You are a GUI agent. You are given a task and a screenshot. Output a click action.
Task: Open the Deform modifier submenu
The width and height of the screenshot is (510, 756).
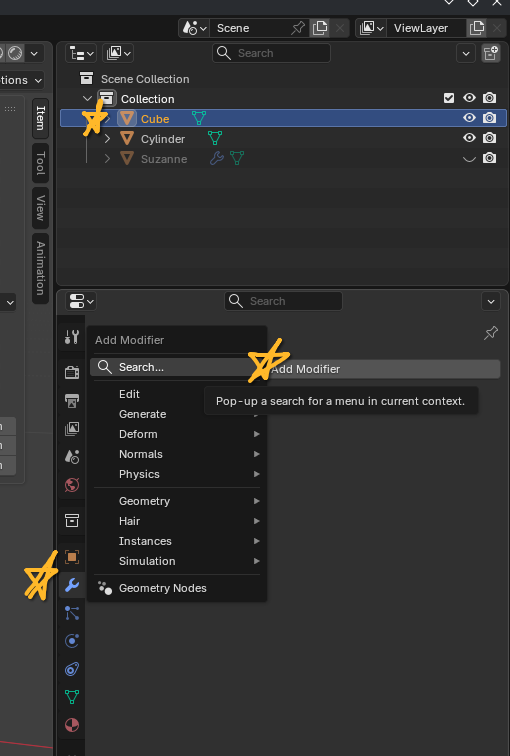pos(177,434)
